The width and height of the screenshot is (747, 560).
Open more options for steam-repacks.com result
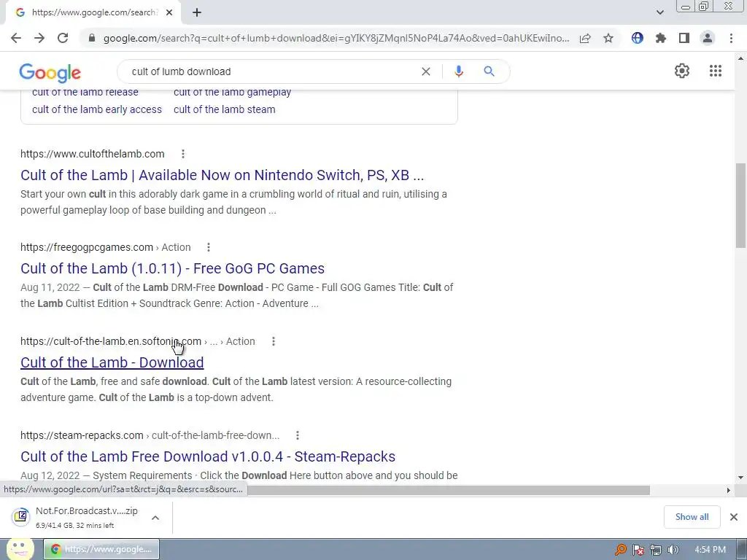click(x=298, y=435)
